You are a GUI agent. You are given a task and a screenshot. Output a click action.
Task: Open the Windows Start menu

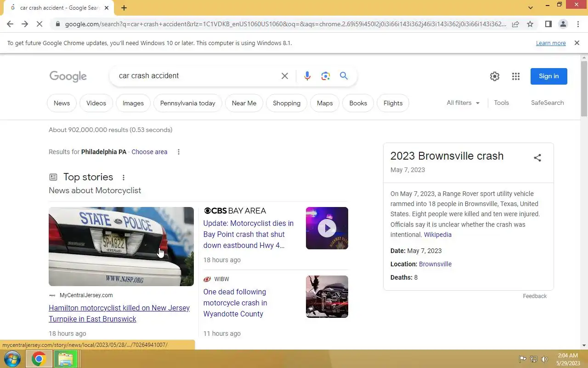(x=11, y=359)
